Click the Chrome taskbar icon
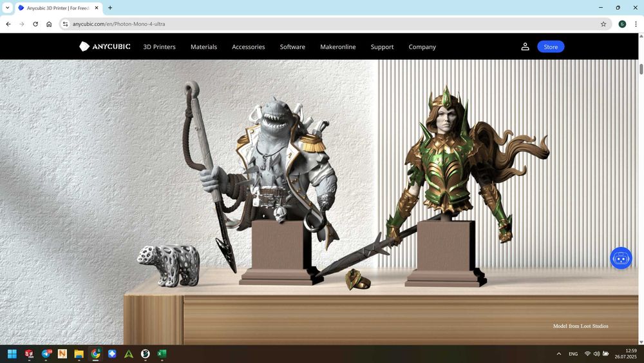Viewport: 644px width, 363px height. [x=96, y=353]
